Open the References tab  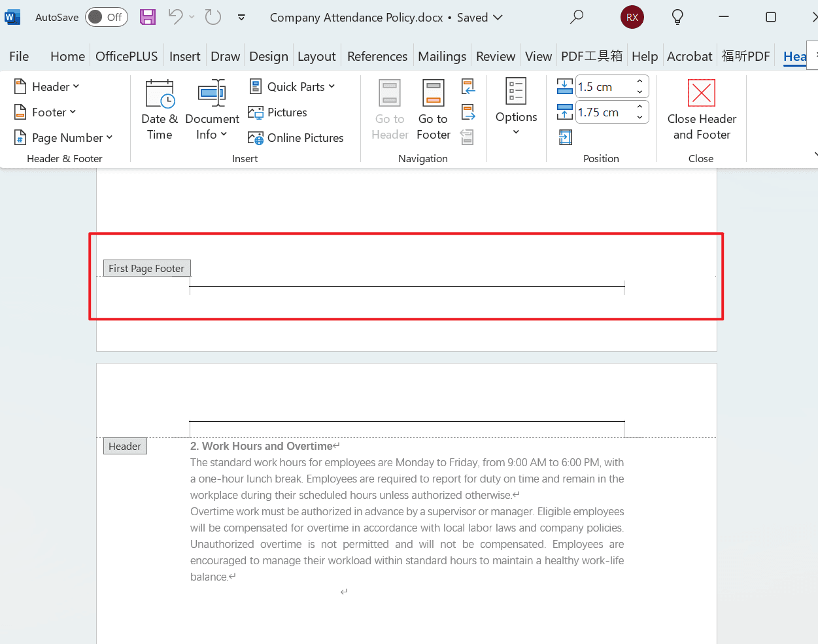[377, 56]
